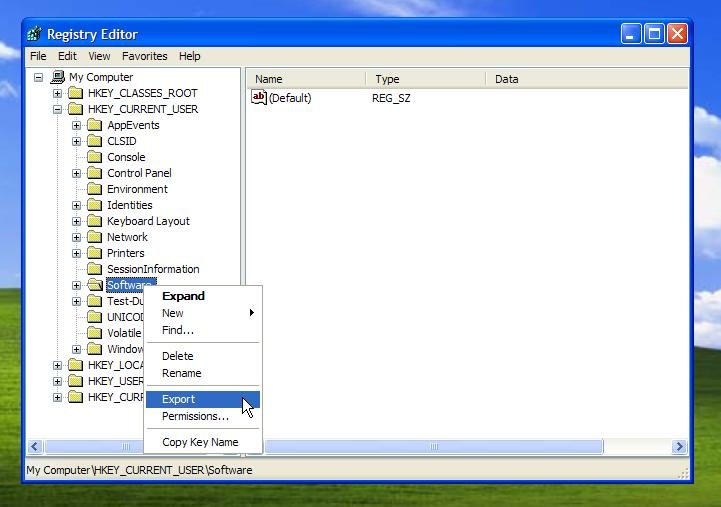
Task: Select Find... in the context menu
Action: click(x=203, y=330)
